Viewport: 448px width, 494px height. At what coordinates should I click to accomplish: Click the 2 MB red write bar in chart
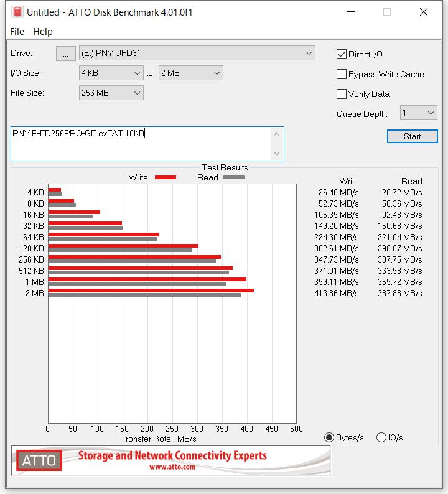(x=151, y=291)
